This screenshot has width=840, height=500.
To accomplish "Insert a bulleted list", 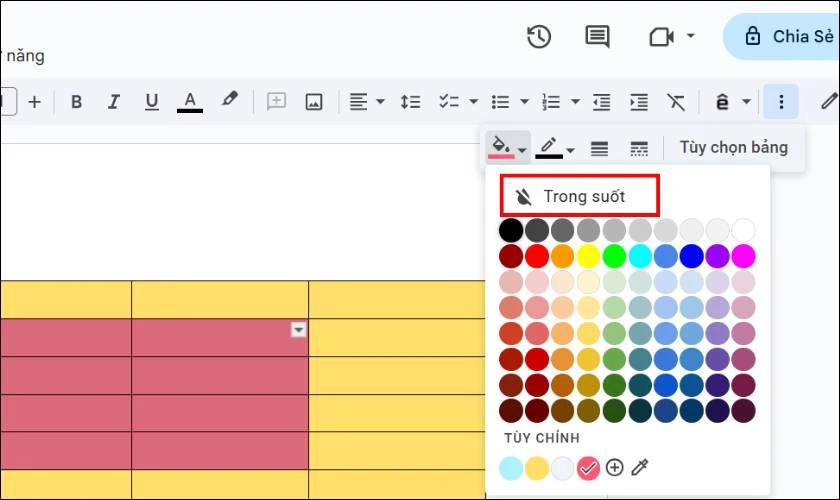I will [500, 101].
